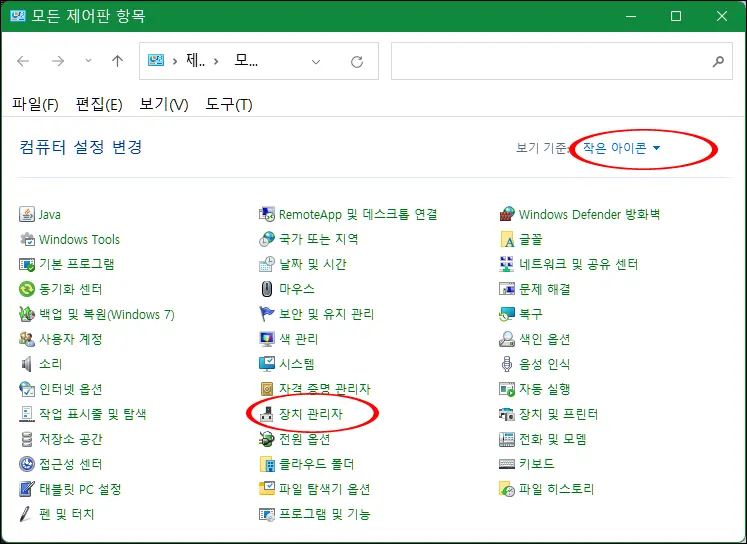Image resolution: width=747 pixels, height=544 pixels.
Task: Open the 사용자 계정 icon
Action: 27,339
